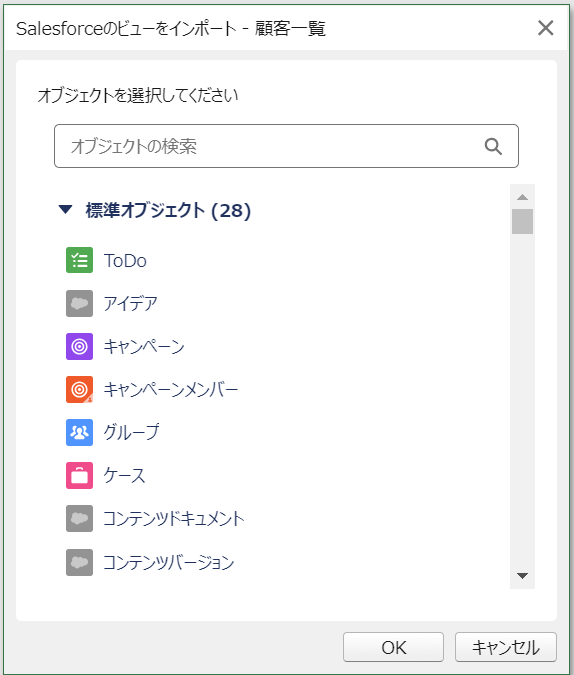Click the gray コンテンツバージョン icon
The image size is (574, 675).
[79, 562]
